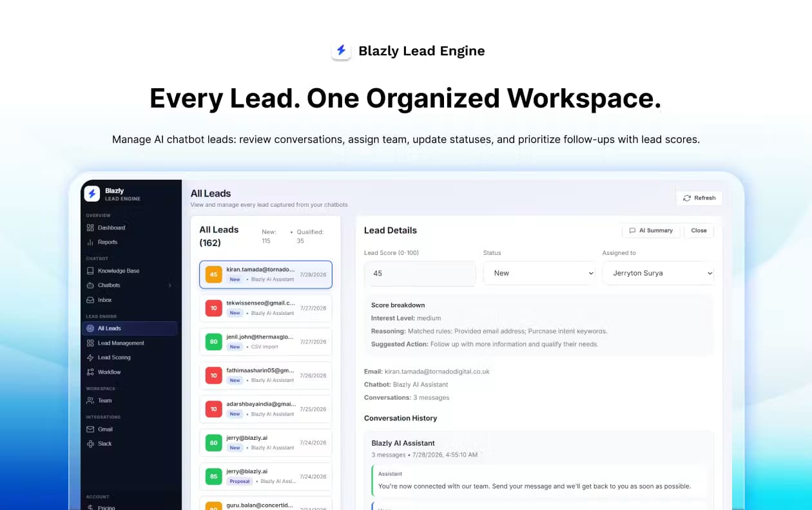Click the Conversations: 3 messages text

click(x=407, y=397)
